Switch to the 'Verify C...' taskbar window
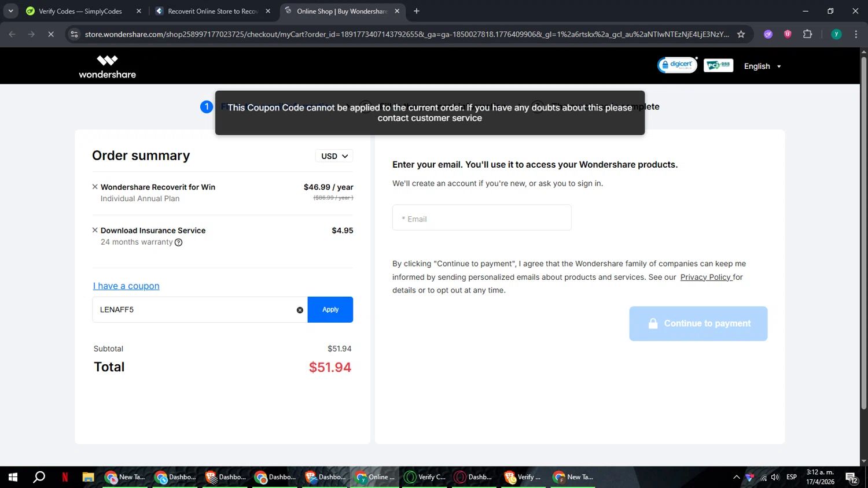Image resolution: width=868 pixels, height=488 pixels. pyautogui.click(x=425, y=478)
